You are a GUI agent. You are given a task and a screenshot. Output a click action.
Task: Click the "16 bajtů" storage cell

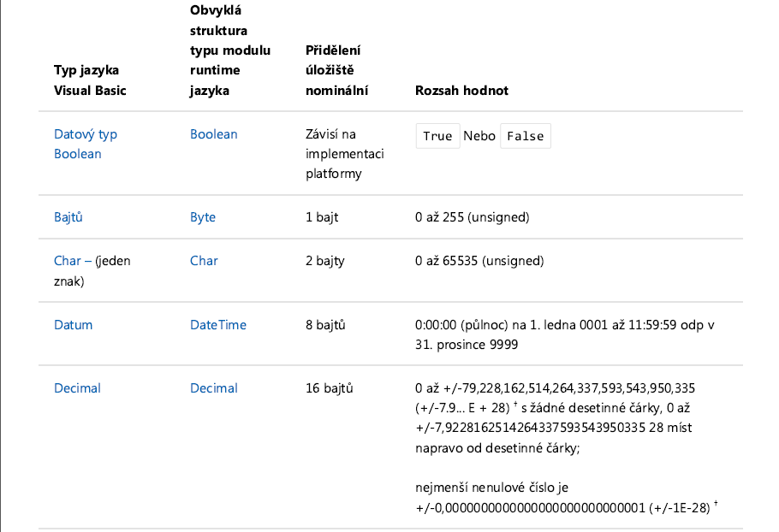point(330,388)
